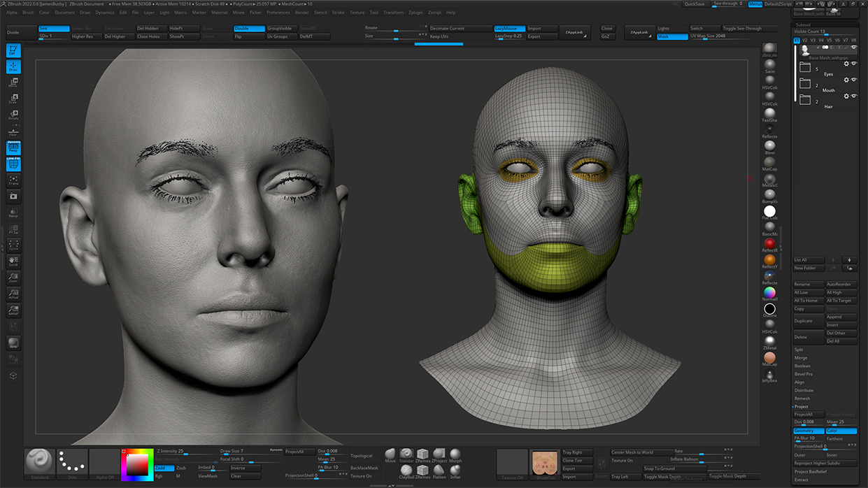Toggle the Line Fill PolyFrame button

13,164
